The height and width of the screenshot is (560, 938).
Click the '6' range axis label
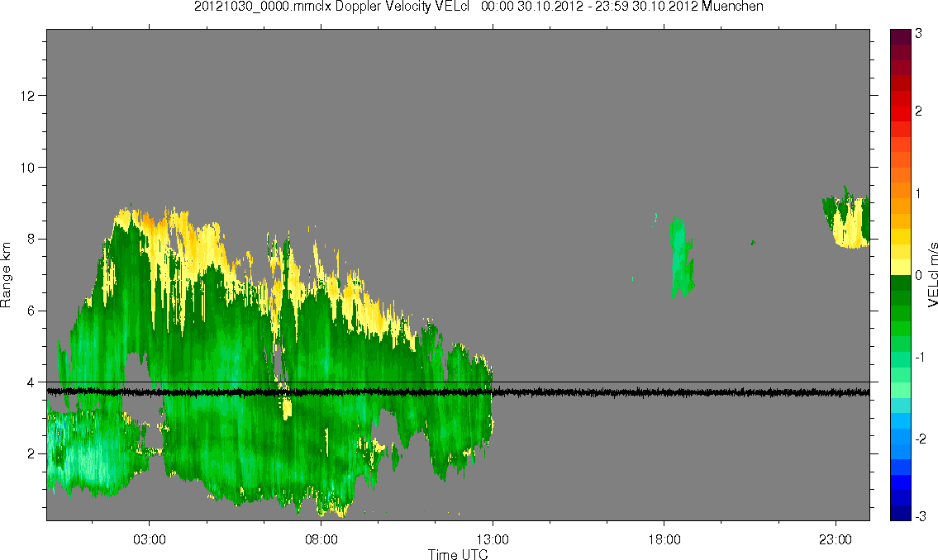pyautogui.click(x=31, y=311)
